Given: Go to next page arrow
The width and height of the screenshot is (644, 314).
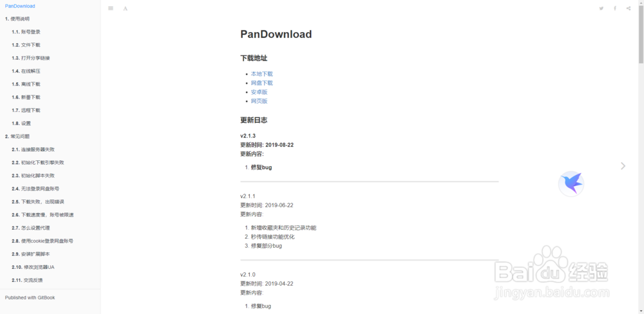Looking at the screenshot, I should pos(623,166).
